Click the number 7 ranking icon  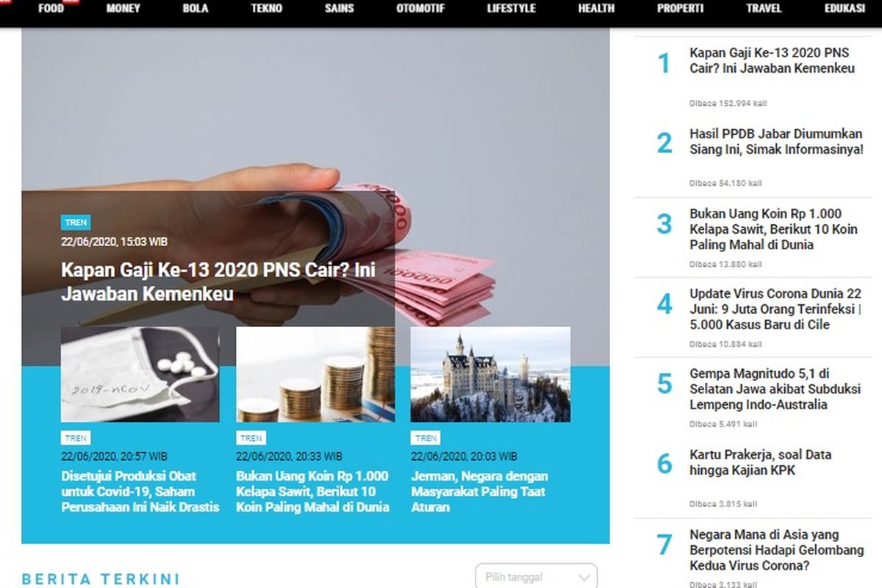point(664,545)
